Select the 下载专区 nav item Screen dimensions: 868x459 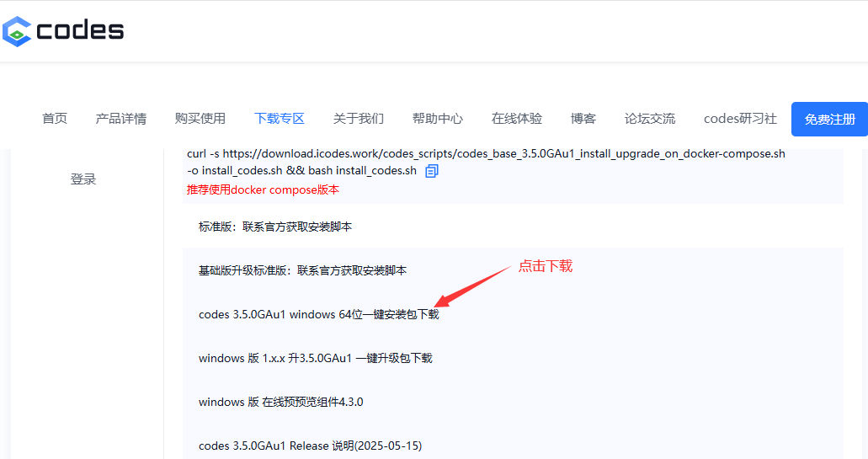[280, 119]
